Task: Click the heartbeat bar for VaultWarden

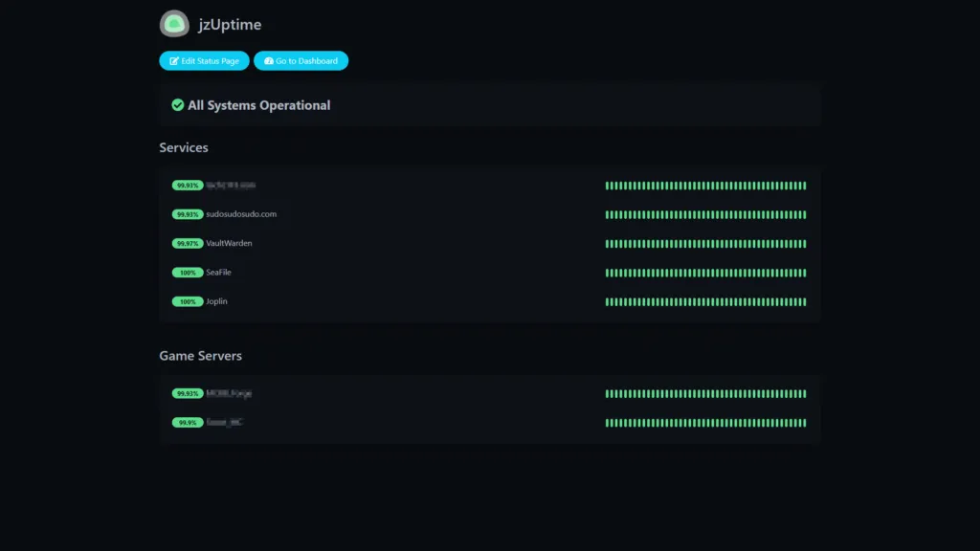Action: pos(705,244)
